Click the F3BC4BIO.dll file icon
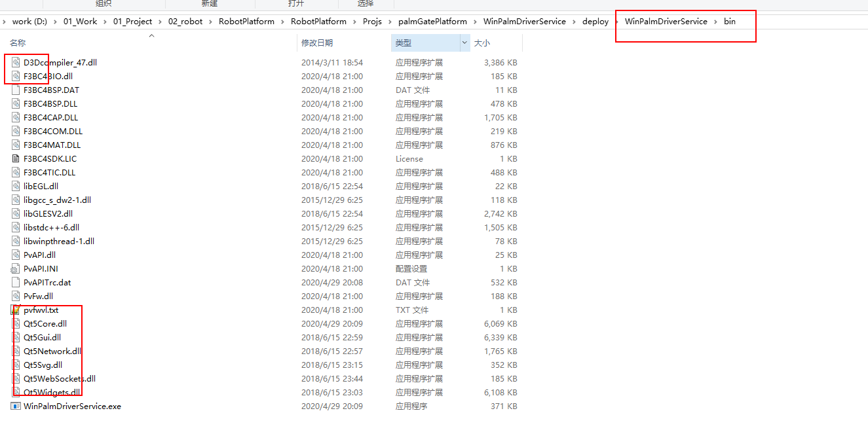 [16, 76]
